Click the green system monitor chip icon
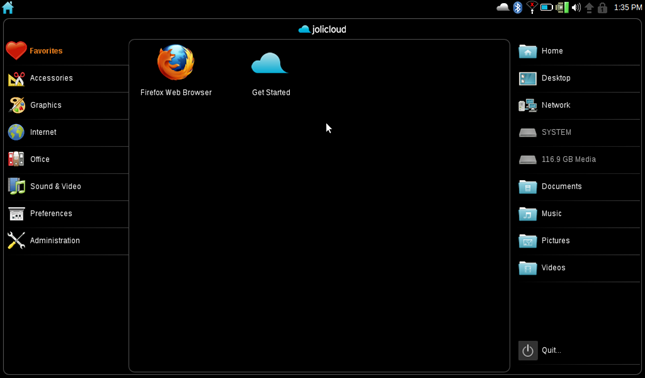Viewport: 645px width, 378px height. click(561, 7)
